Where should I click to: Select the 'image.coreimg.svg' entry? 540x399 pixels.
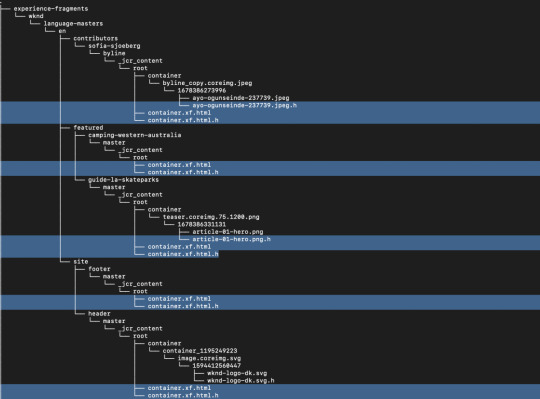pyautogui.click(x=209, y=358)
